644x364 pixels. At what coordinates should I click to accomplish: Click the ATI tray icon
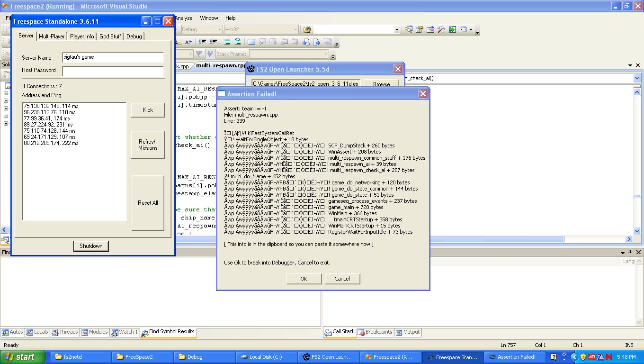[x=591, y=357]
